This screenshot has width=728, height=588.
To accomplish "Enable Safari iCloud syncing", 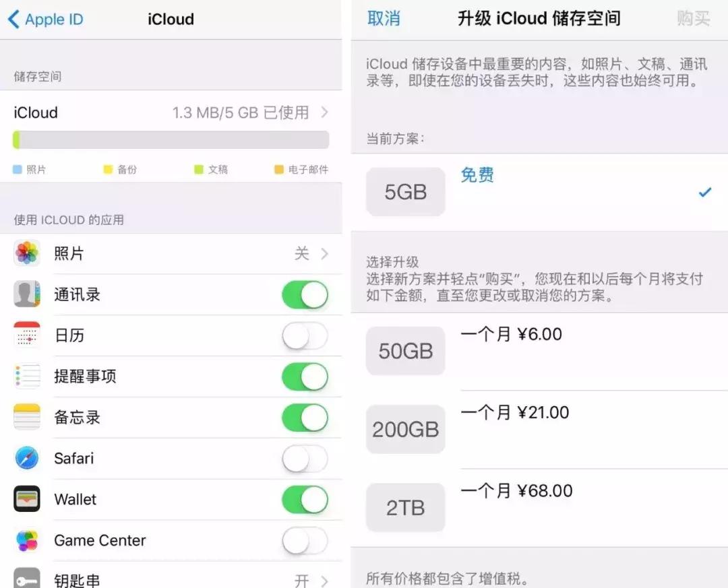I will (305, 459).
